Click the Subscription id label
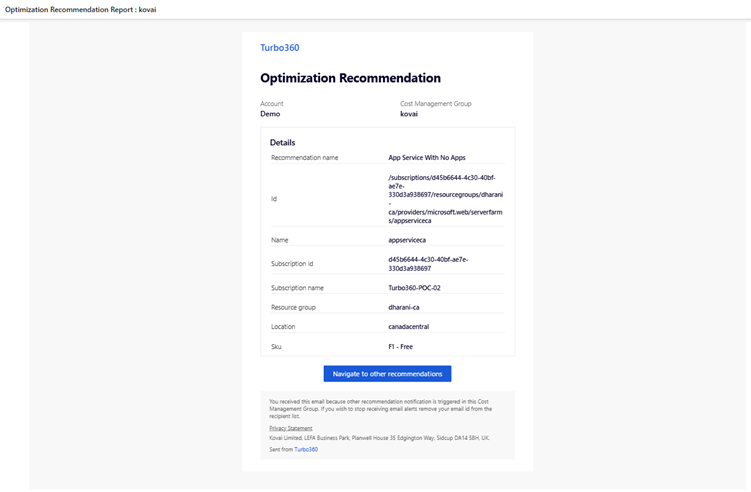The height and width of the screenshot is (492, 751). 292,264
